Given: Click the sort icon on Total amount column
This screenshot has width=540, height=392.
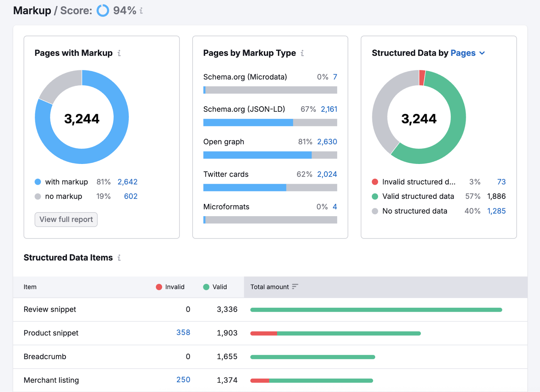Looking at the screenshot, I should [295, 286].
